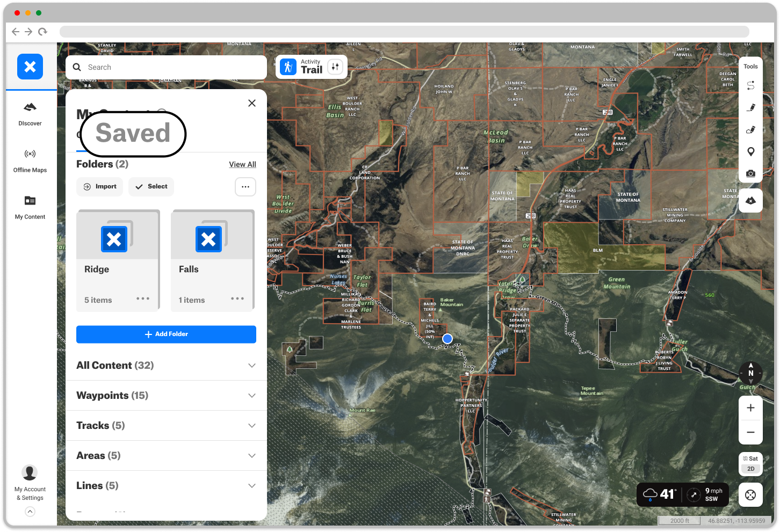
Task: Click the '5 items' label on Ridge
Action: (x=98, y=300)
